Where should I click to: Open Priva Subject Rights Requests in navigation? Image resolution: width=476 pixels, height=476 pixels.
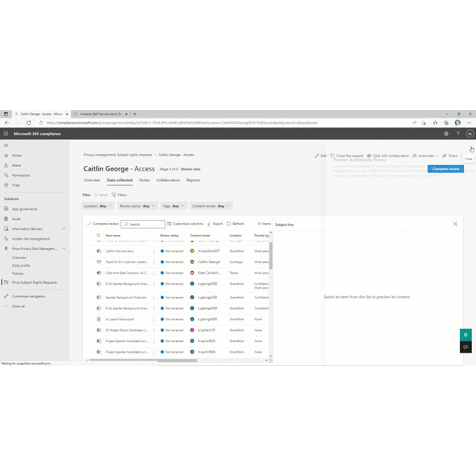pyautogui.click(x=35, y=283)
